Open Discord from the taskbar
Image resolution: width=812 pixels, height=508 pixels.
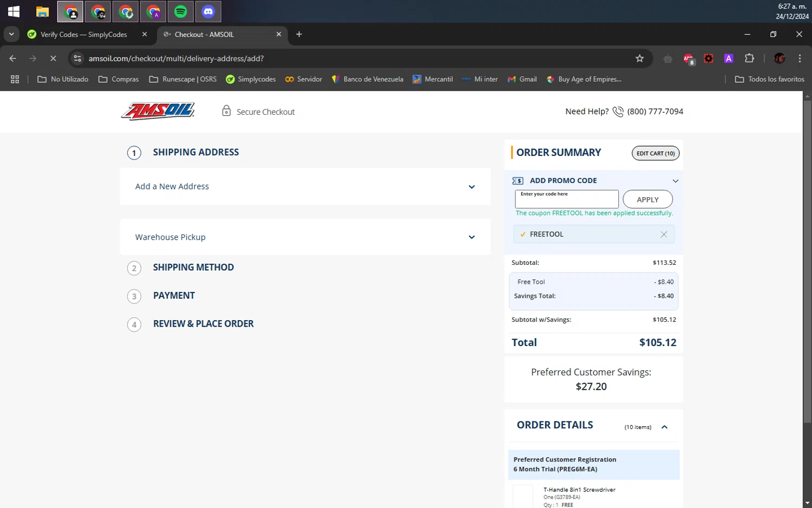pyautogui.click(x=208, y=11)
